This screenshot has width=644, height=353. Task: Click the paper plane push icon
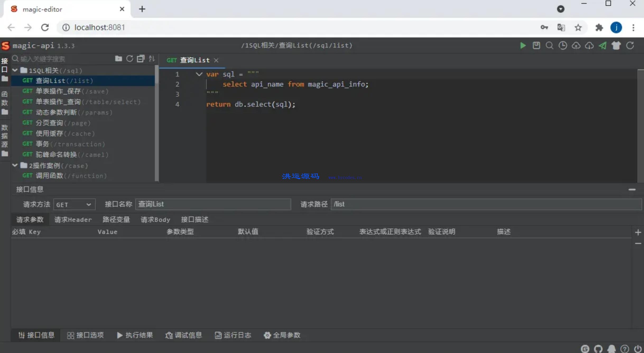pos(603,45)
